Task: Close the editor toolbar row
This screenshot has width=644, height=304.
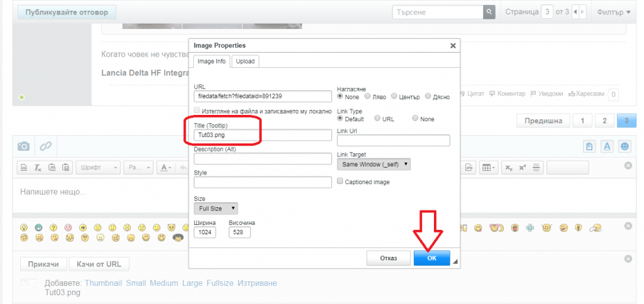Action: [628, 165]
